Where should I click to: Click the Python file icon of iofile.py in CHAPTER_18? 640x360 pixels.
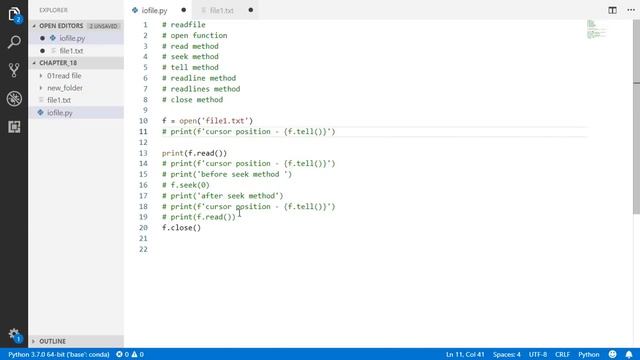pyautogui.click(x=40, y=112)
